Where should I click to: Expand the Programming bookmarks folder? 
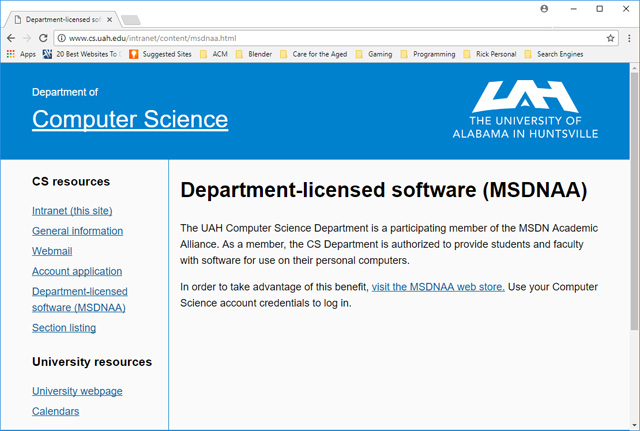tap(427, 54)
